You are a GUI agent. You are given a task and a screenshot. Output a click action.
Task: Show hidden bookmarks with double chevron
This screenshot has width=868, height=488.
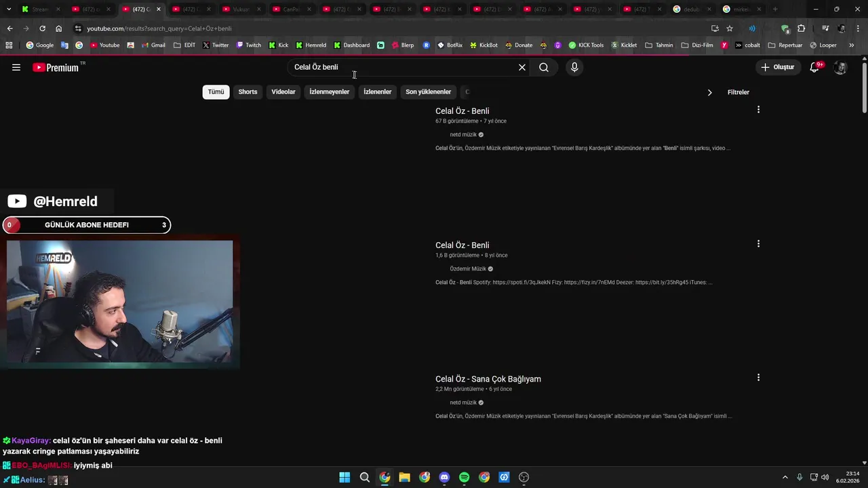point(851,45)
